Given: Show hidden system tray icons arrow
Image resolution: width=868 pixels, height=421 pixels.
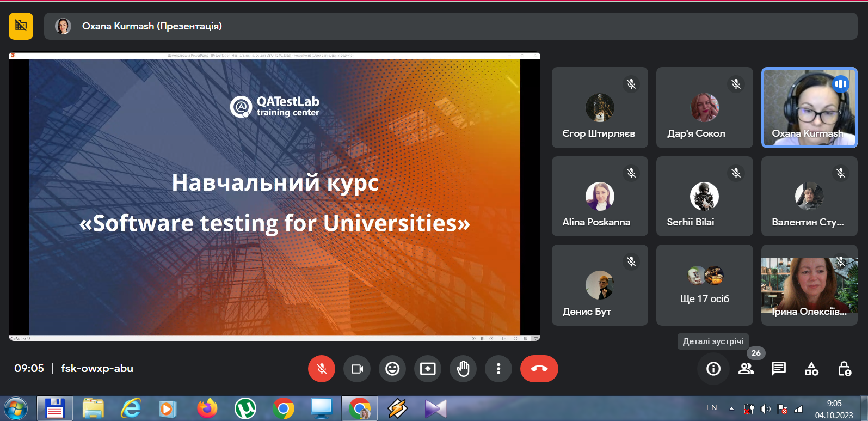Looking at the screenshot, I should [731, 408].
